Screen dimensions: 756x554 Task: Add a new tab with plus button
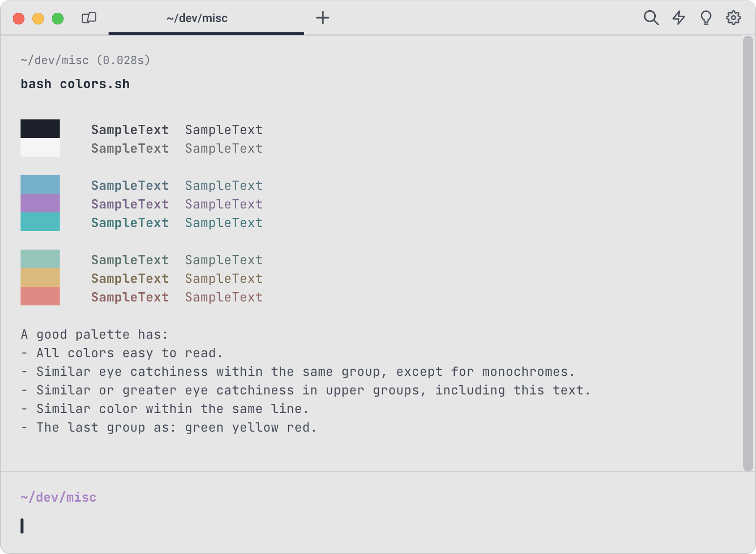coord(323,18)
